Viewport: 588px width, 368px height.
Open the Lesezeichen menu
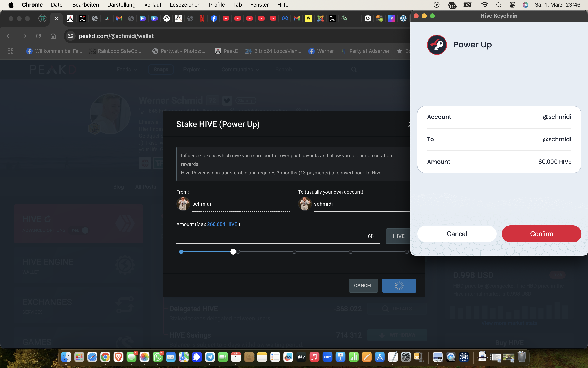pyautogui.click(x=185, y=5)
